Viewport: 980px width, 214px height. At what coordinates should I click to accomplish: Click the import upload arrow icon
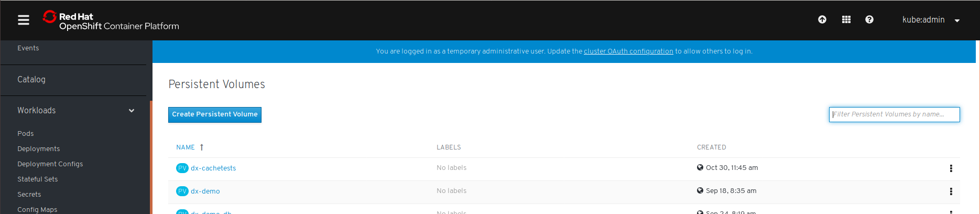point(822,20)
